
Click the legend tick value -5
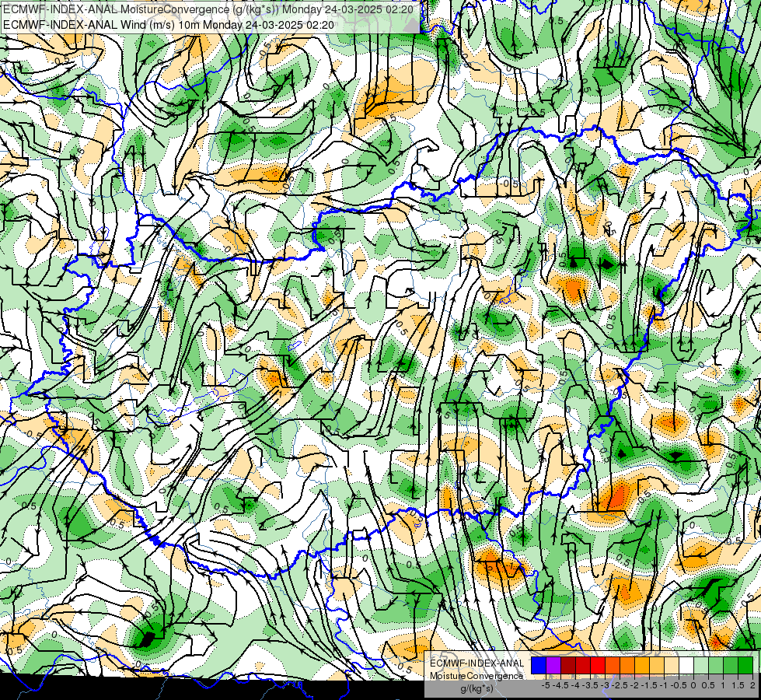point(546,685)
